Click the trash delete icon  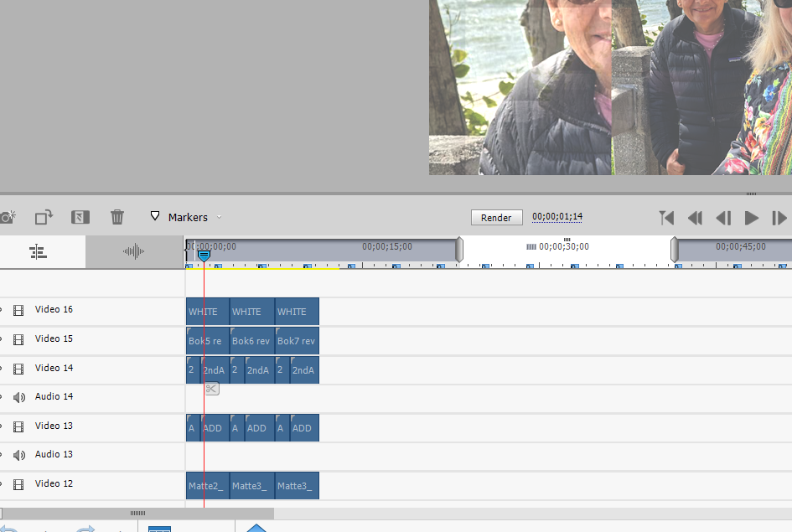(117, 217)
